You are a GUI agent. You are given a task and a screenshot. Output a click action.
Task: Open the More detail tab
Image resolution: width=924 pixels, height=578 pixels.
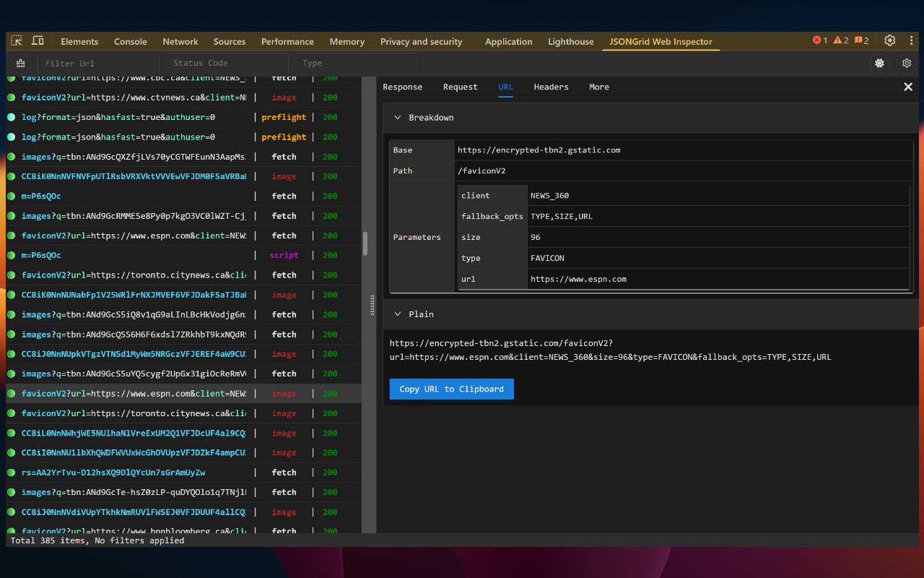point(599,87)
